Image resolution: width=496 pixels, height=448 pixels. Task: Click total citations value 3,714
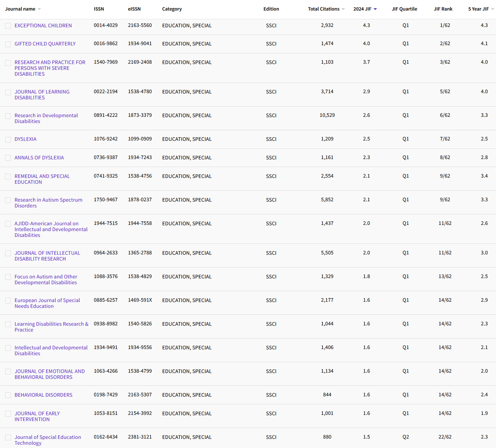coord(327,91)
